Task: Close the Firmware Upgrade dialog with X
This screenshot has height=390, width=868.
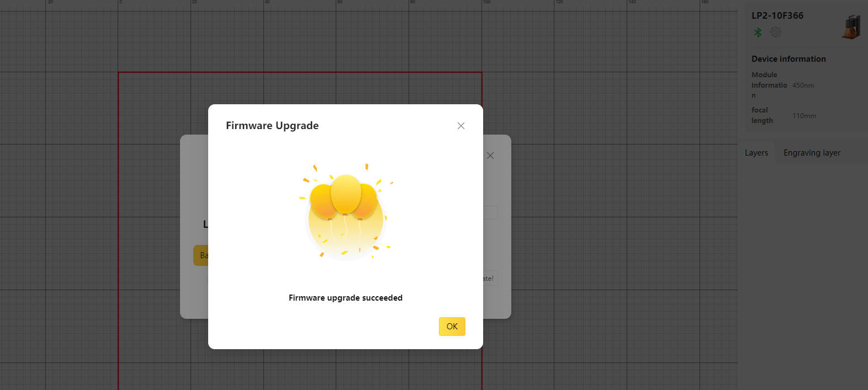Action: [x=461, y=126]
